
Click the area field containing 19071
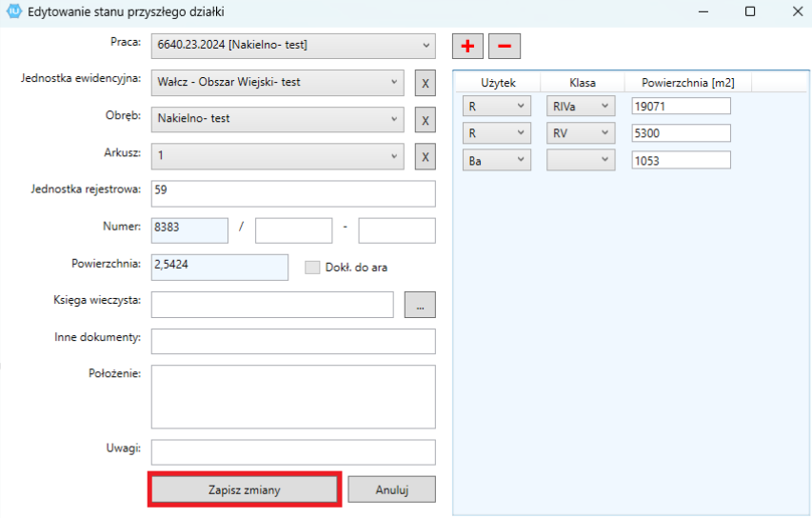click(x=681, y=107)
